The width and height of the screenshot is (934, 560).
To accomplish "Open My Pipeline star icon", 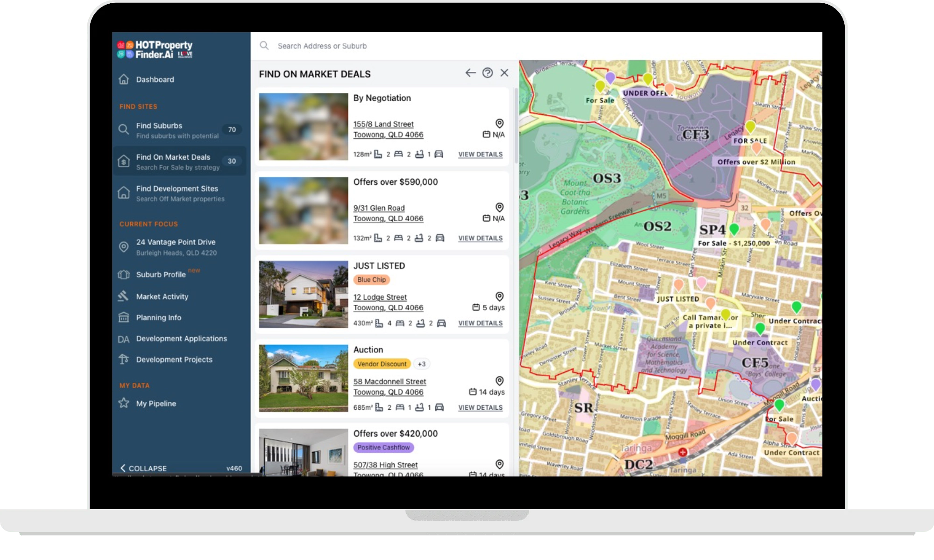I will pyautogui.click(x=124, y=403).
